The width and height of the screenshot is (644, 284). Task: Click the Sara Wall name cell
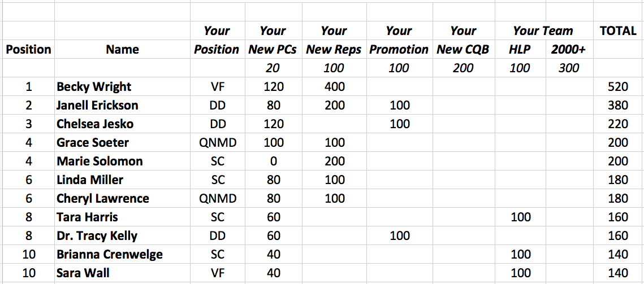click(83, 273)
